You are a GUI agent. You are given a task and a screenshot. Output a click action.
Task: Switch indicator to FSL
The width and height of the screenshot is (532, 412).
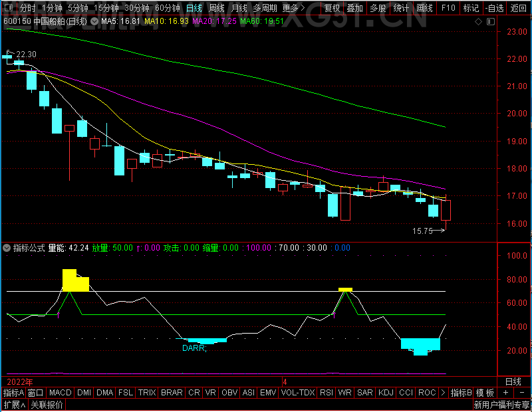pos(126,393)
